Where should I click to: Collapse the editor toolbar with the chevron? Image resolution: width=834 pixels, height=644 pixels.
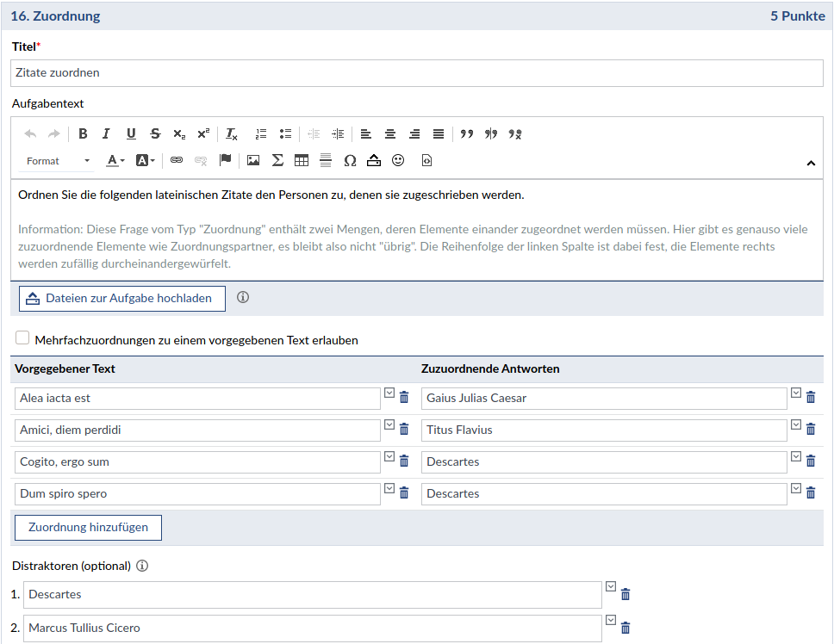point(811,163)
